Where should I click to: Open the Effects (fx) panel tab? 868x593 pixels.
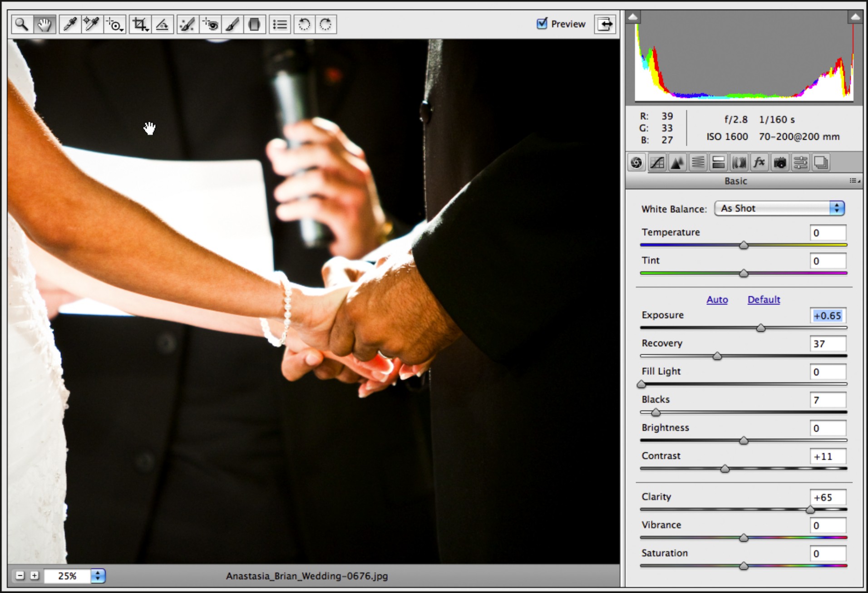click(759, 162)
